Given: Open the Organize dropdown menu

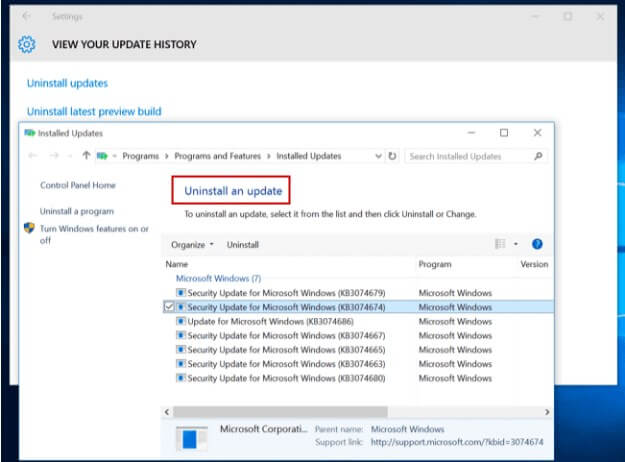Looking at the screenshot, I should coord(192,245).
